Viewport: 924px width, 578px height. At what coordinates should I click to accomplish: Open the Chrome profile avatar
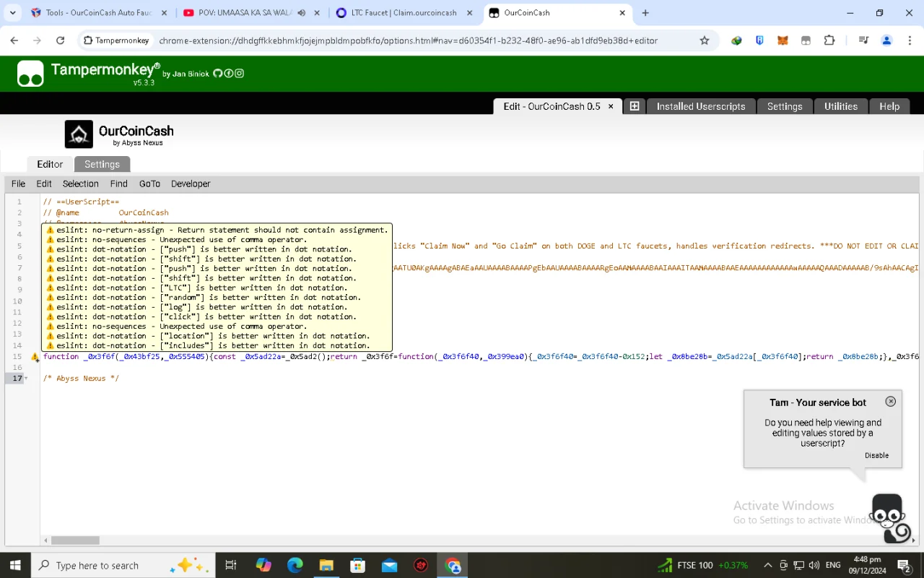click(886, 40)
